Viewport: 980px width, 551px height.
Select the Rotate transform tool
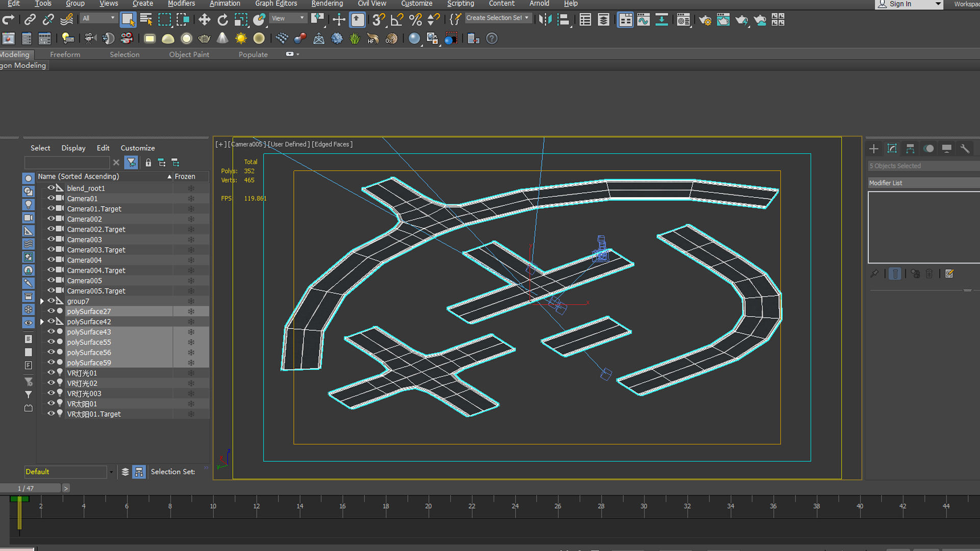click(223, 20)
